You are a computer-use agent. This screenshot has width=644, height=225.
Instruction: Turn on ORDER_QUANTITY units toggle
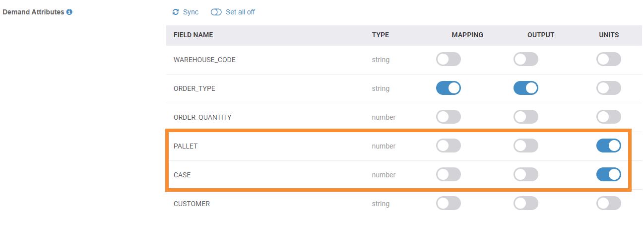[608, 117]
